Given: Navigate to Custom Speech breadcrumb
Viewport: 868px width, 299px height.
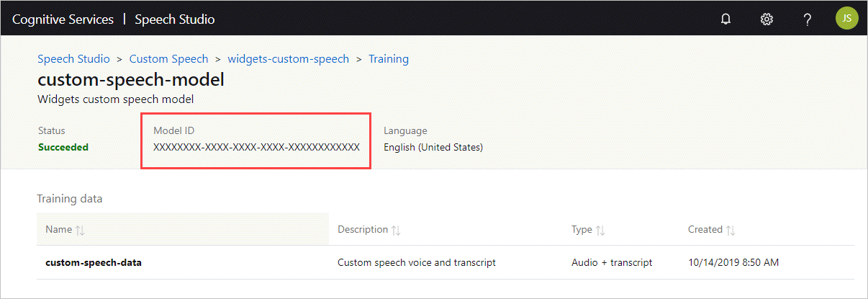Looking at the screenshot, I should 168,59.
